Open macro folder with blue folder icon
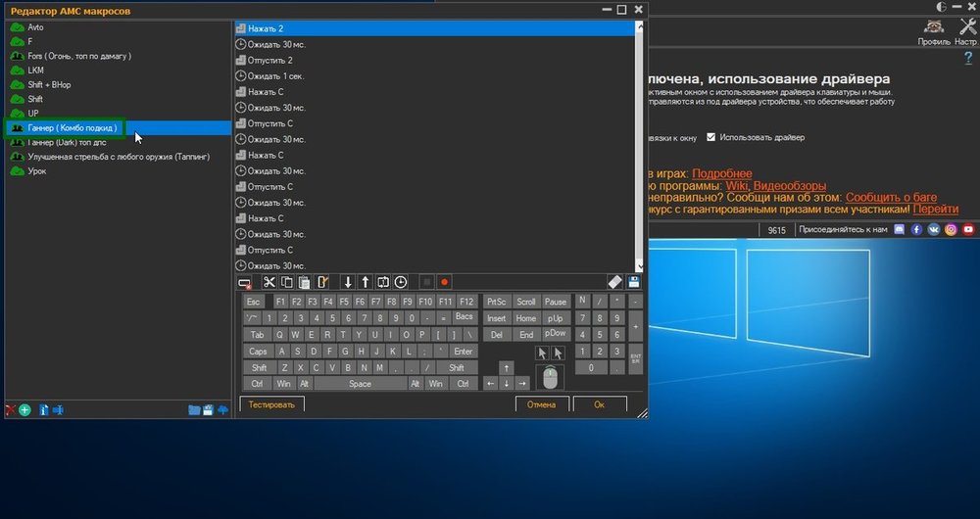Image resolution: width=980 pixels, height=519 pixels. click(x=194, y=410)
